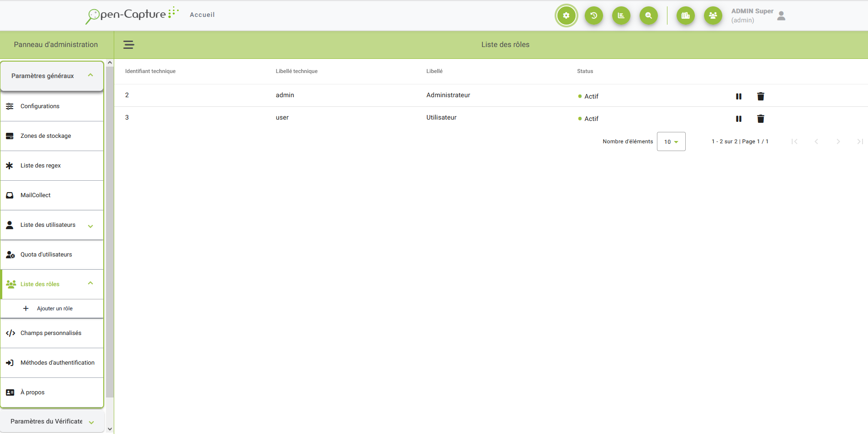Select MailCollect in the sidebar
The height and width of the screenshot is (434, 868).
(36, 195)
